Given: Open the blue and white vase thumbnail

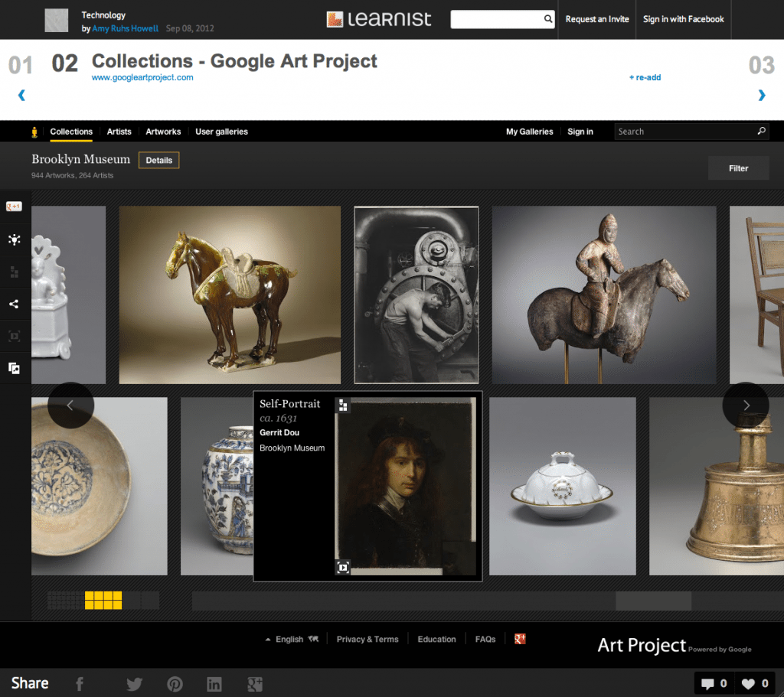Looking at the screenshot, I should pyautogui.click(x=217, y=486).
